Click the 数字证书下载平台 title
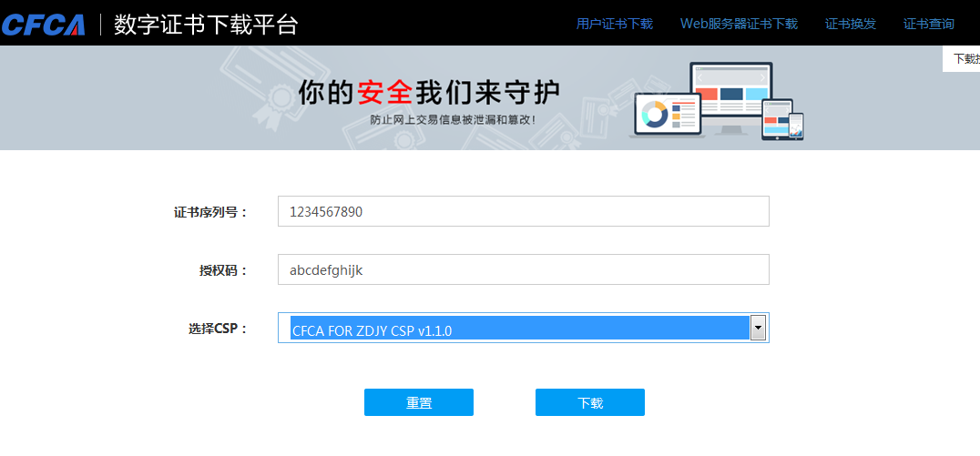 [x=206, y=25]
